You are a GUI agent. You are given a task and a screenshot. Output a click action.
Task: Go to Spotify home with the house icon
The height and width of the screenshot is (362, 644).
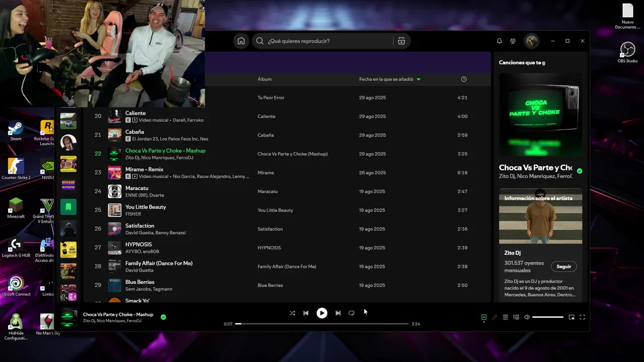tap(241, 41)
